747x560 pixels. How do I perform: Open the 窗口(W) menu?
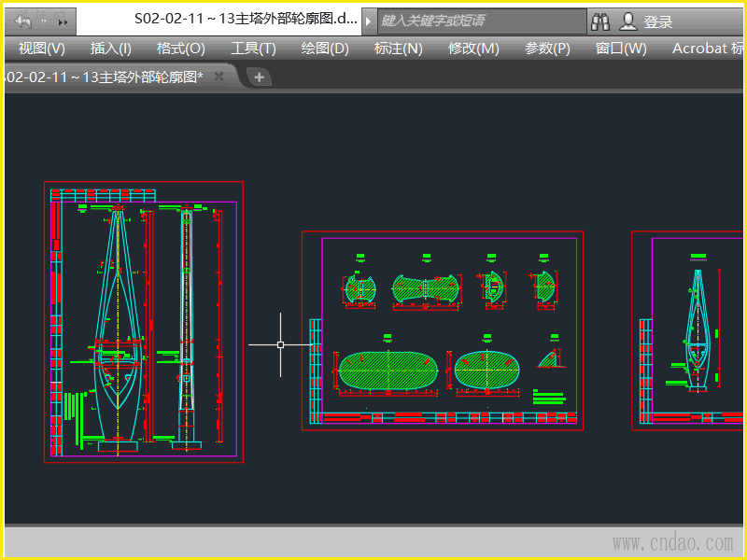tap(621, 49)
